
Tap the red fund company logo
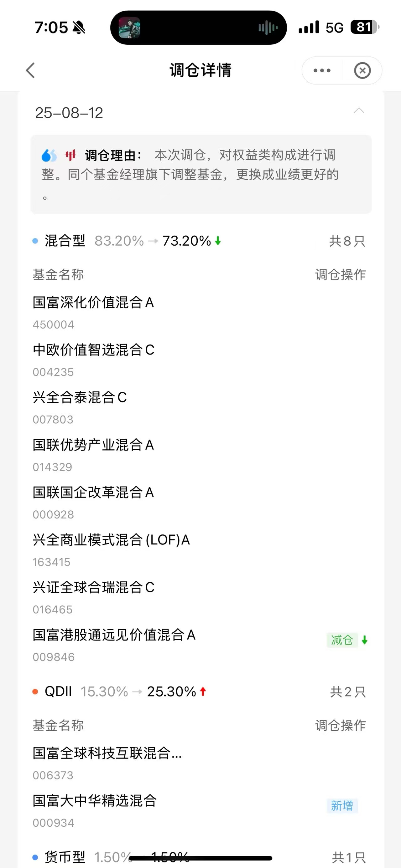point(71,156)
